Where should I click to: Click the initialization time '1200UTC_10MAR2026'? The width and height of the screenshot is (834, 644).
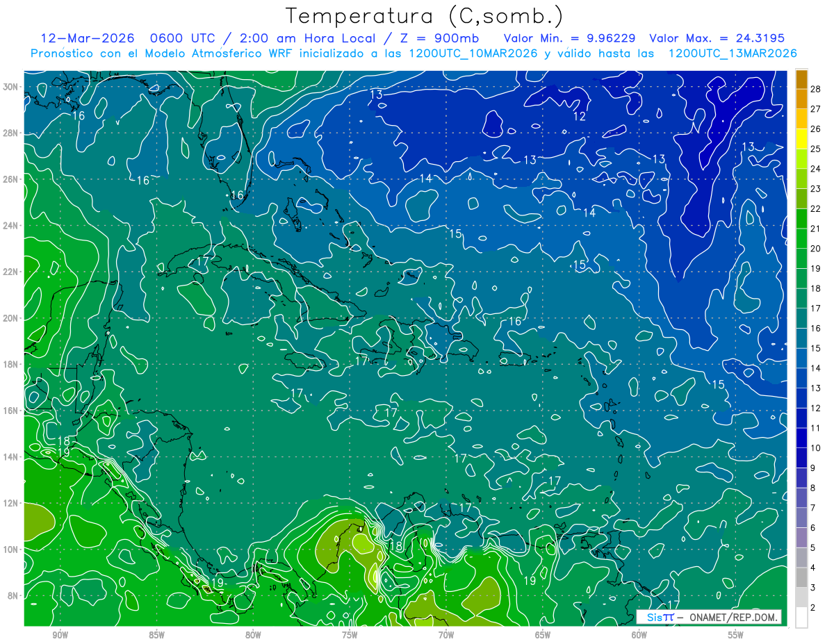[x=473, y=53]
